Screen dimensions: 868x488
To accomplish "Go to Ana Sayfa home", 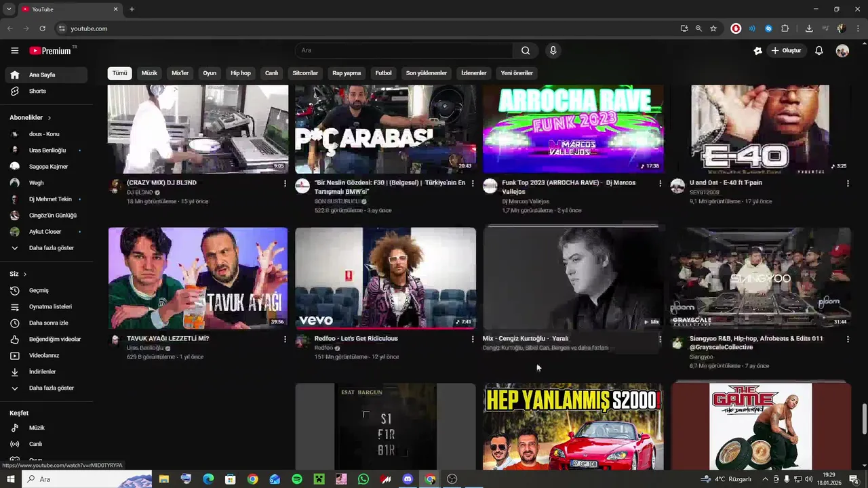I will click(x=46, y=75).
